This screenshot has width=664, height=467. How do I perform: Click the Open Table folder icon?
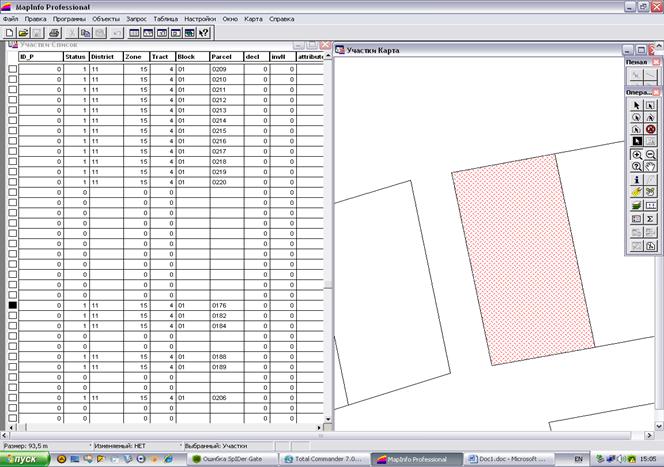point(24,33)
